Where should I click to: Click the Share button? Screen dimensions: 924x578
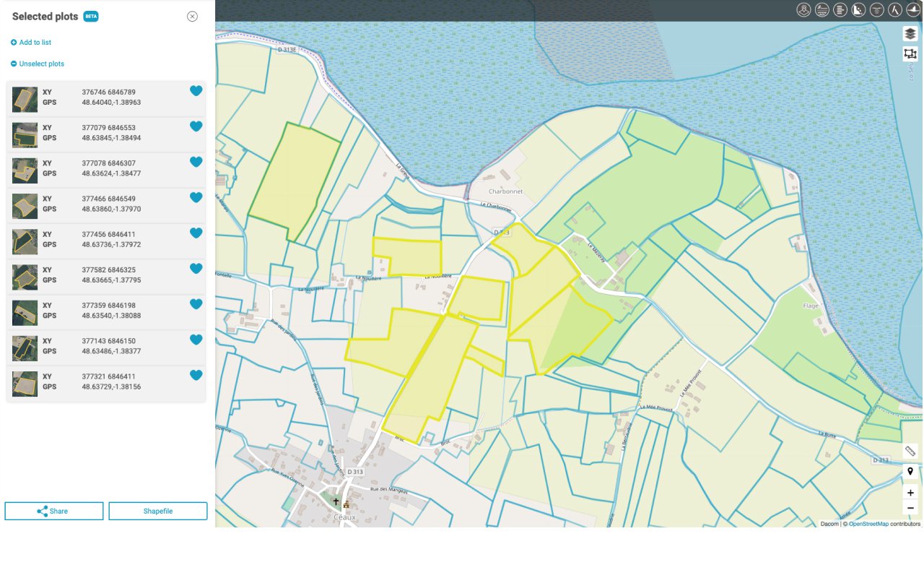point(54,511)
